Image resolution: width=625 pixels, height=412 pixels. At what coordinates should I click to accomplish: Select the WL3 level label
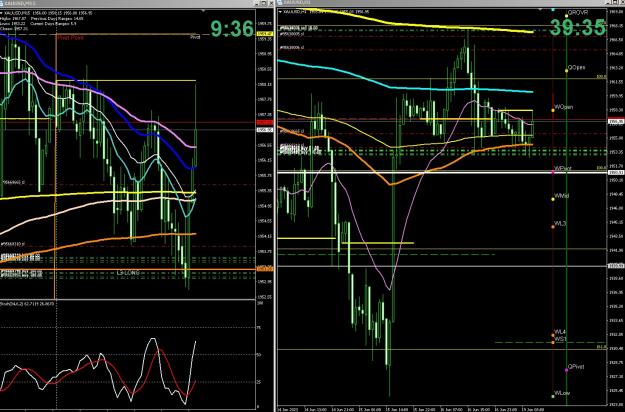click(560, 224)
